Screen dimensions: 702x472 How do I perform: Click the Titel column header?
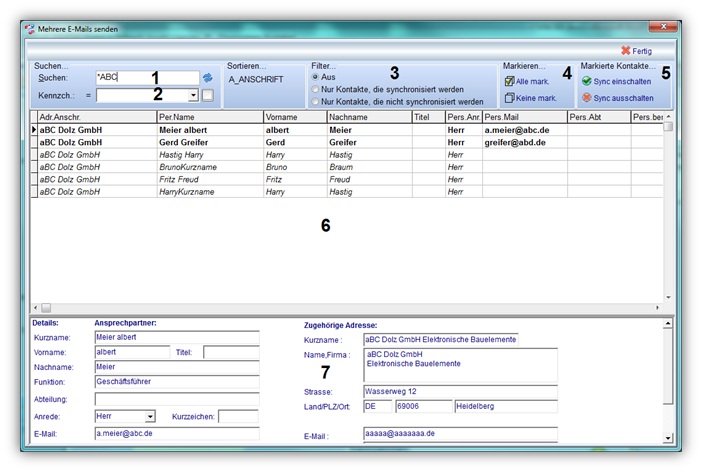428,117
